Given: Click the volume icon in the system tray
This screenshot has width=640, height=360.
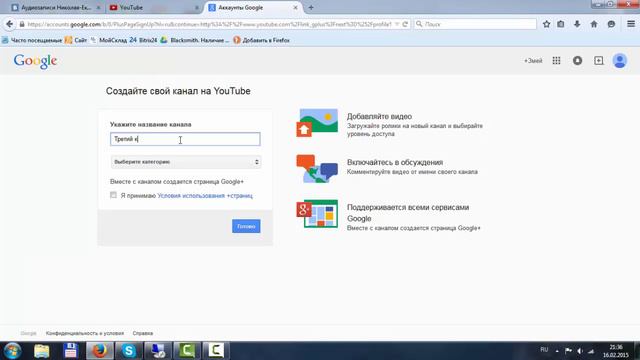Looking at the screenshot, I should click(x=580, y=351).
